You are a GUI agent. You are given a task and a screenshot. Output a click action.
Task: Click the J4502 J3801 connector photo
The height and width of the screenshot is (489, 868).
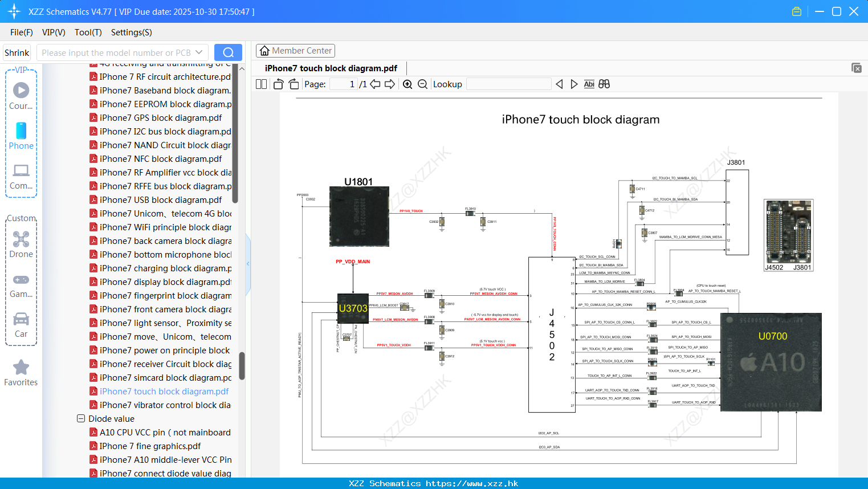pyautogui.click(x=789, y=235)
